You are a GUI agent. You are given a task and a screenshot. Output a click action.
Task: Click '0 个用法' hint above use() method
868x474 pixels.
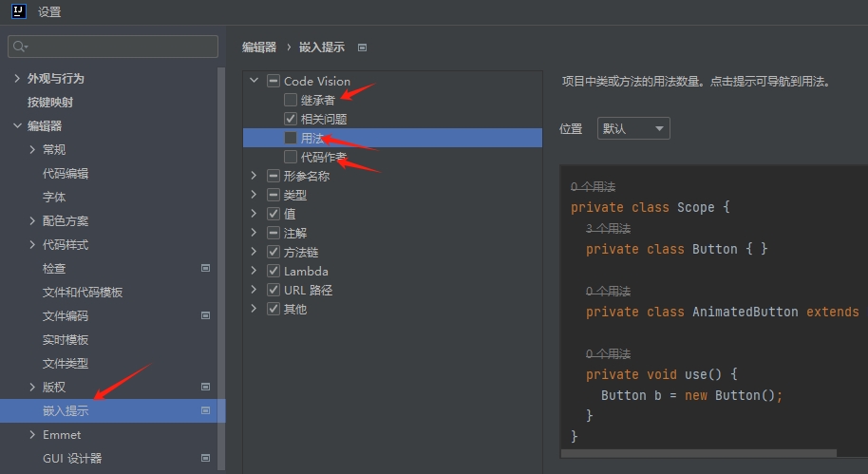point(609,354)
